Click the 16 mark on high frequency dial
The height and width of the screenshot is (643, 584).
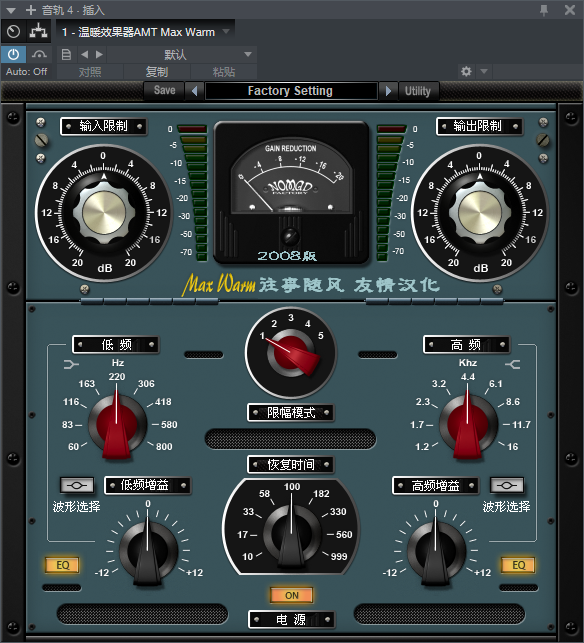pos(513,447)
